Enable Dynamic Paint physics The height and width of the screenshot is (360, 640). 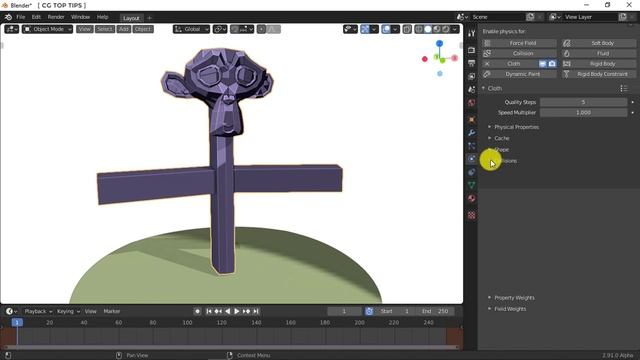(519, 74)
